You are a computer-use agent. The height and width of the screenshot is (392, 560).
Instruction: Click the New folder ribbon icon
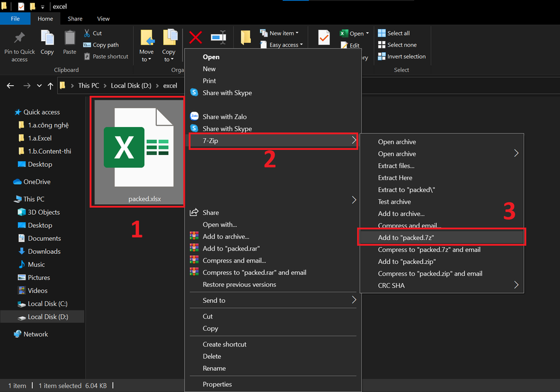246,37
